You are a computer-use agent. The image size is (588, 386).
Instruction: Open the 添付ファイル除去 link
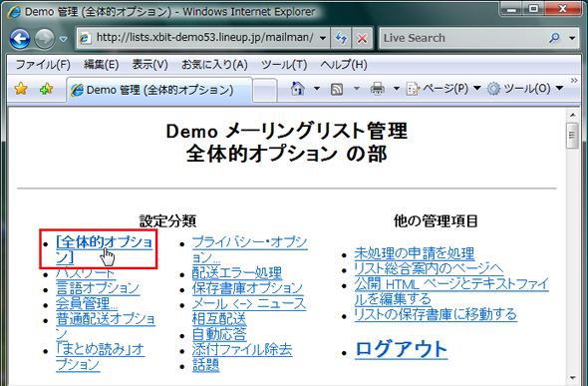tap(242, 350)
